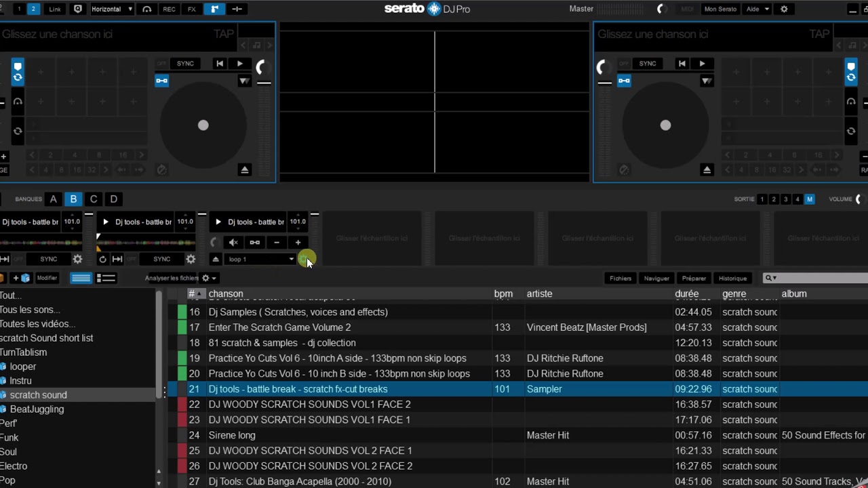Enable SYNC on sampler slot two
The height and width of the screenshot is (488, 868).
pos(161,259)
